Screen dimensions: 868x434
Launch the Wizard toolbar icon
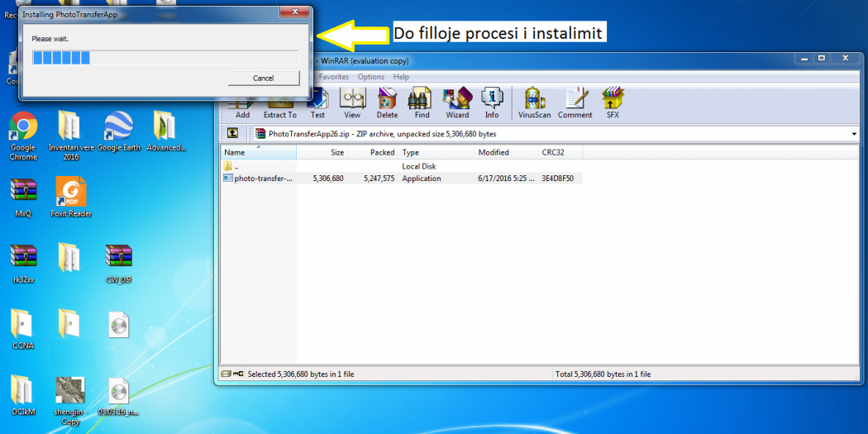[457, 103]
